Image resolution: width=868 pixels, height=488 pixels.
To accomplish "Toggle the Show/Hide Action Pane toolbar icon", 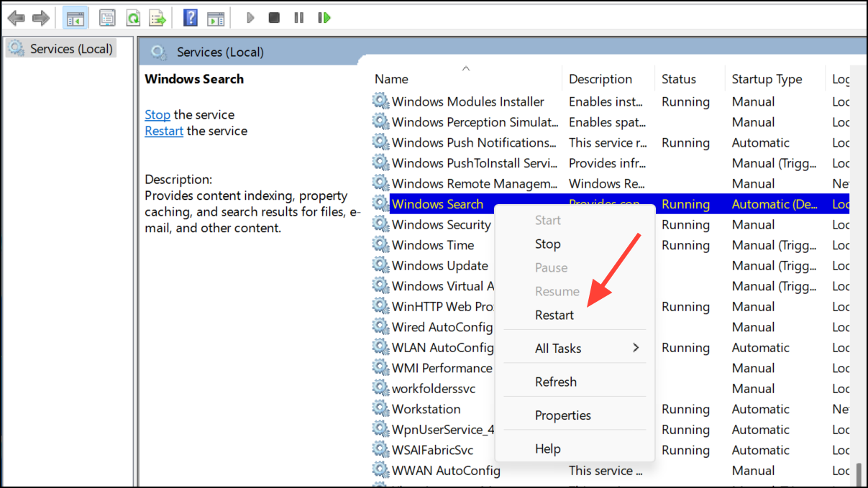I will point(216,18).
